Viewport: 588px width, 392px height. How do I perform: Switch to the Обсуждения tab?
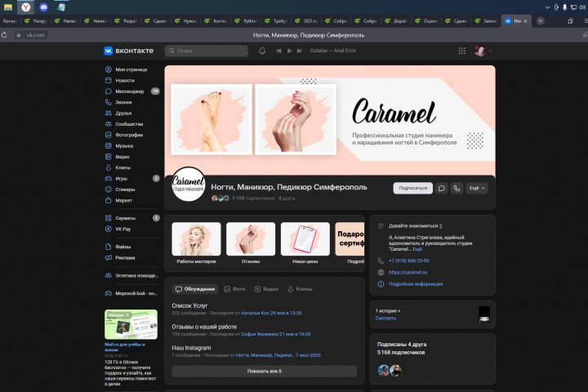[x=195, y=289]
